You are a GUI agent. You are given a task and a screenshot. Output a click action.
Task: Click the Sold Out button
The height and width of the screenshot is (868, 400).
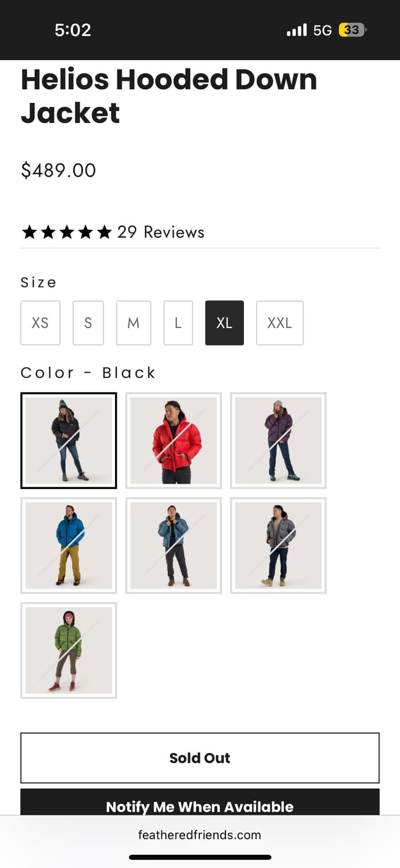[200, 758]
